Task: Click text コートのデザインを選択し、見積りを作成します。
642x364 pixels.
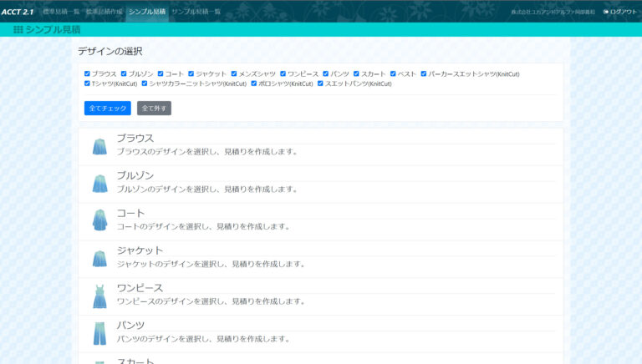Action: click(x=203, y=226)
